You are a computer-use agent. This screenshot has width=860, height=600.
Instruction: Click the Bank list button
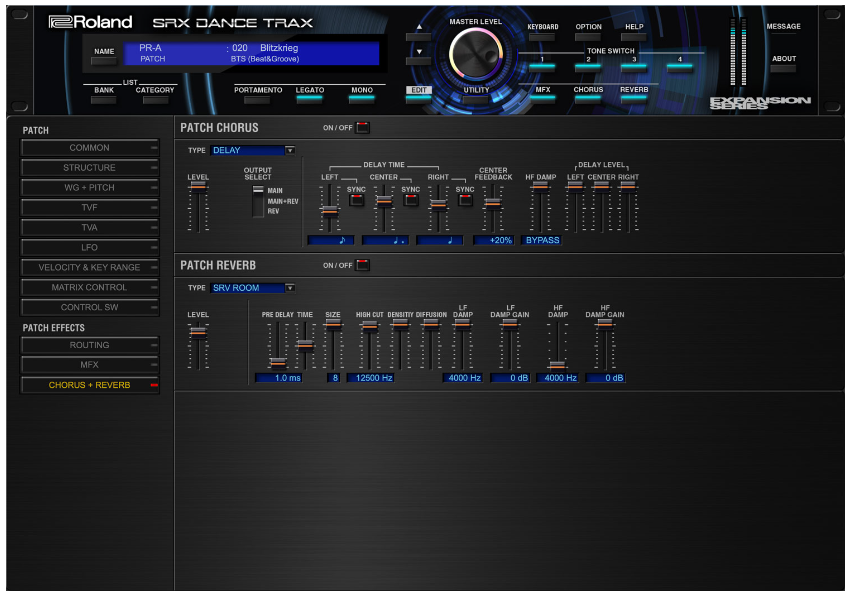[x=104, y=100]
